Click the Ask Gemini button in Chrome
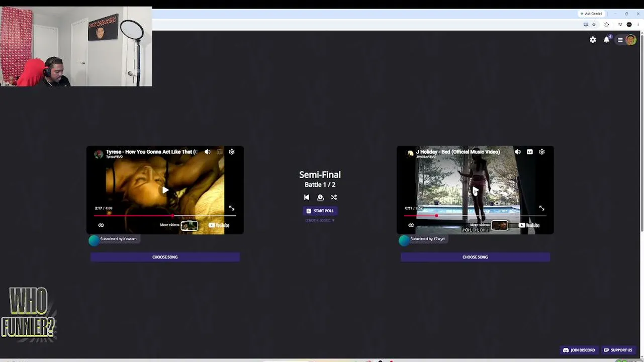Viewport: 644px width, 362px height. coord(591,14)
